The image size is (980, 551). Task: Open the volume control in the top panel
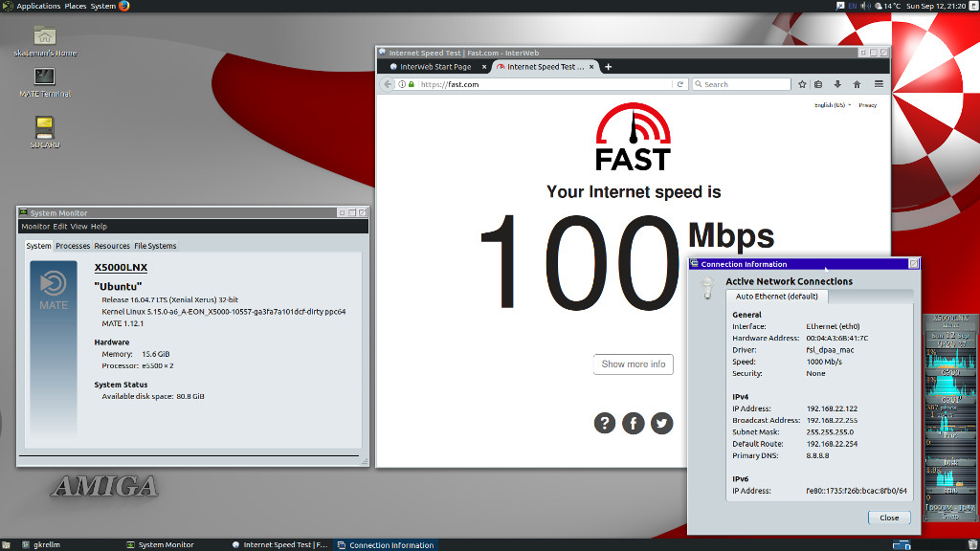[x=865, y=6]
